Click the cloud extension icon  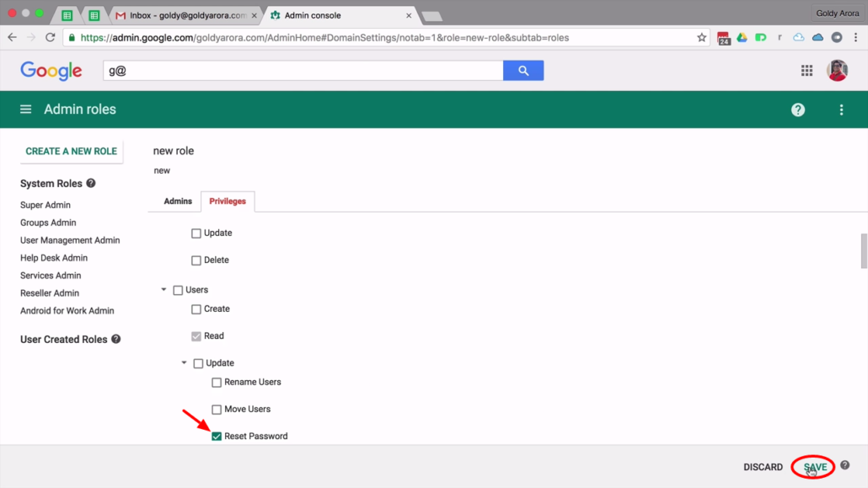[798, 37]
